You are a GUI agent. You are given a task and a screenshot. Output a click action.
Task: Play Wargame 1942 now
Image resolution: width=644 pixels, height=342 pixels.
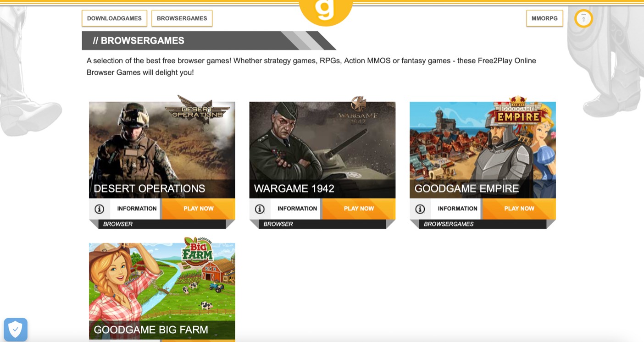point(359,209)
